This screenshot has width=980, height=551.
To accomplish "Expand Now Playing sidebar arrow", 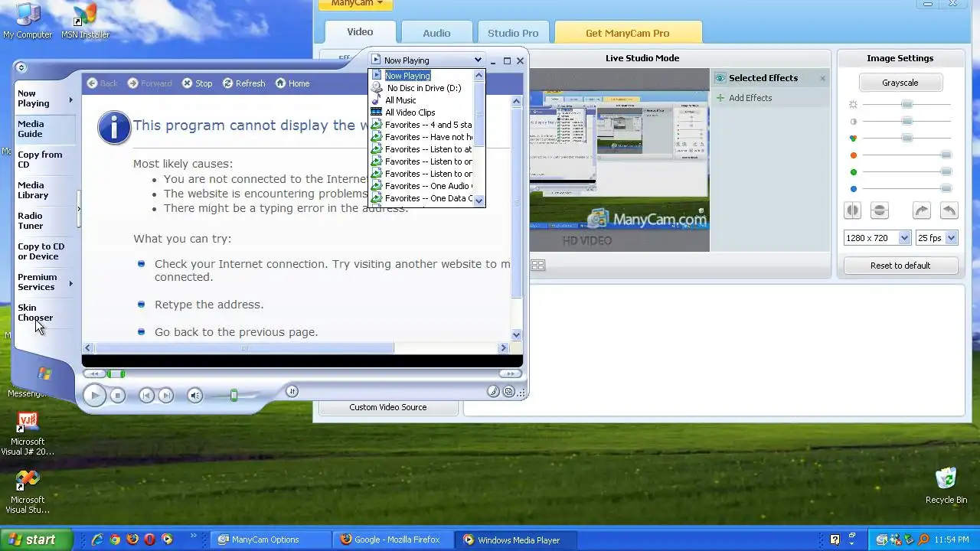I will coord(71,99).
